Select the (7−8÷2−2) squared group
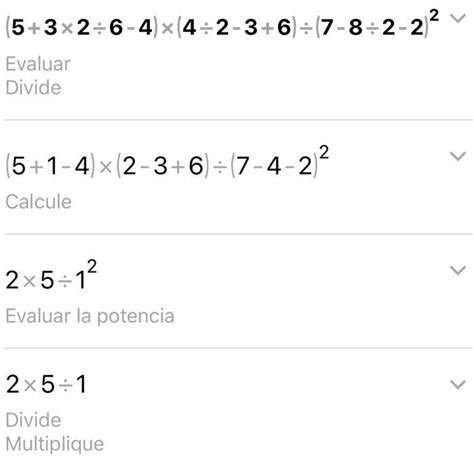 click(x=377, y=24)
